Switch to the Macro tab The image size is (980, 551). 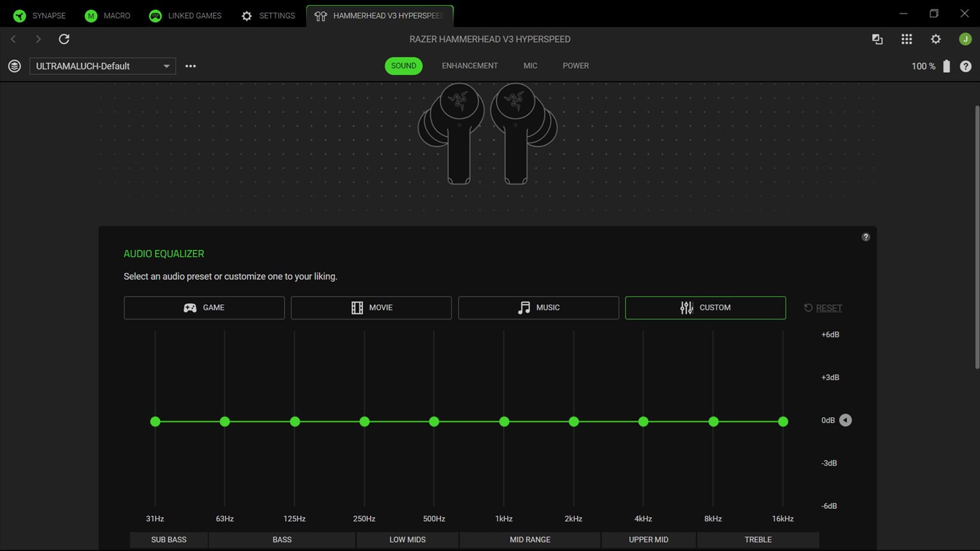(x=107, y=15)
